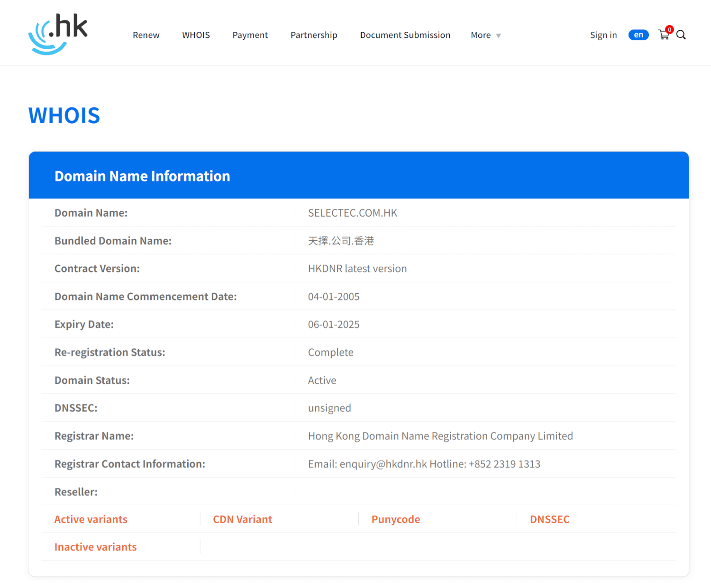Open Document Submission page
This screenshot has width=711, height=588.
click(405, 35)
